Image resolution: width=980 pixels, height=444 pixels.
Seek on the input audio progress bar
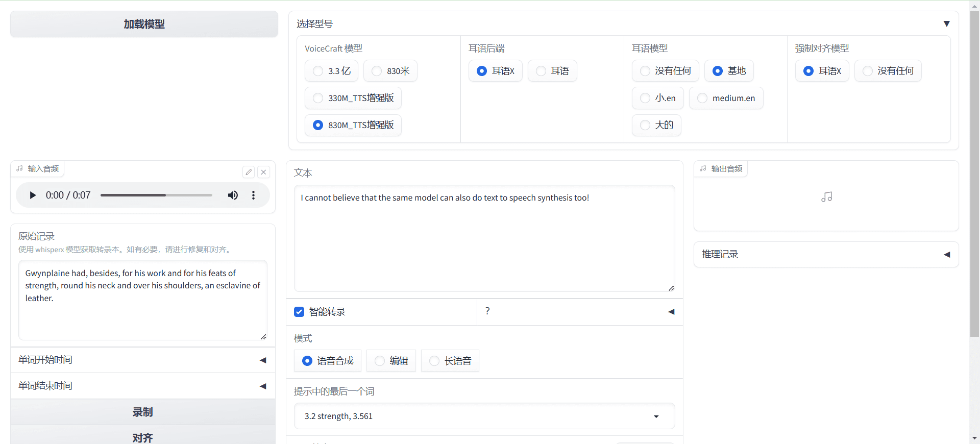(156, 195)
